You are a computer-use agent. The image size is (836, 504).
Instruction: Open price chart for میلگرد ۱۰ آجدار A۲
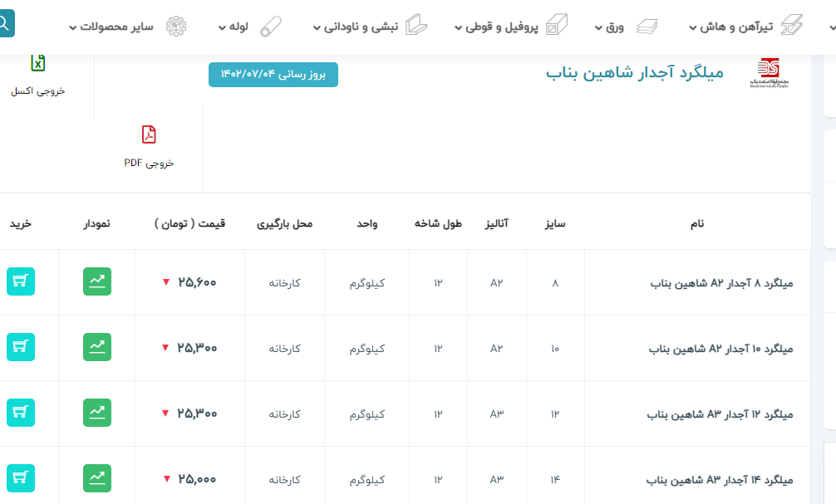[x=97, y=347]
